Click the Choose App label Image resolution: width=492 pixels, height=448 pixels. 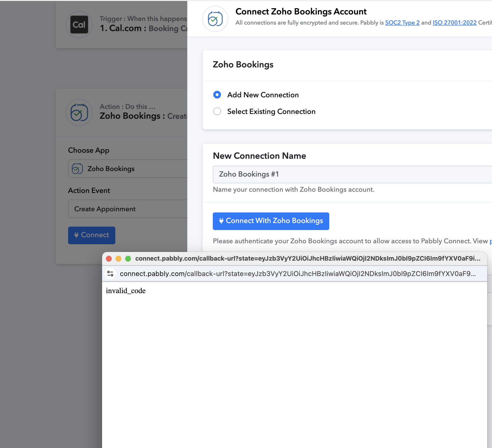[89, 150]
